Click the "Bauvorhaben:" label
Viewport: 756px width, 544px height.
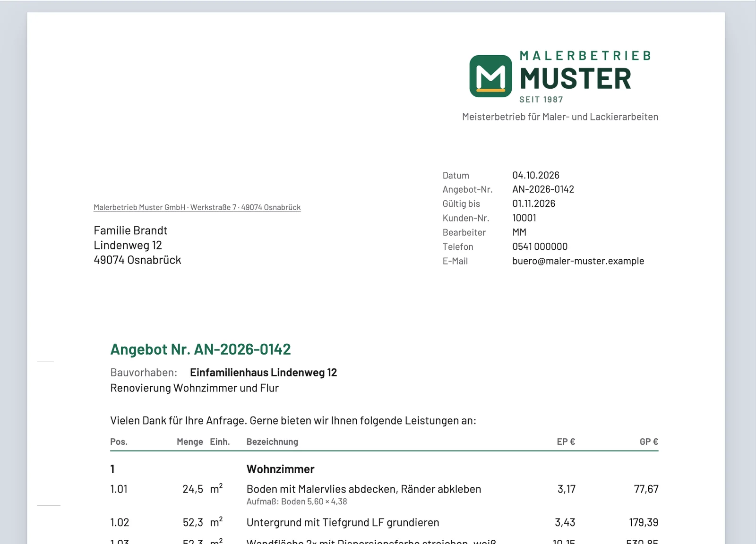pyautogui.click(x=144, y=373)
